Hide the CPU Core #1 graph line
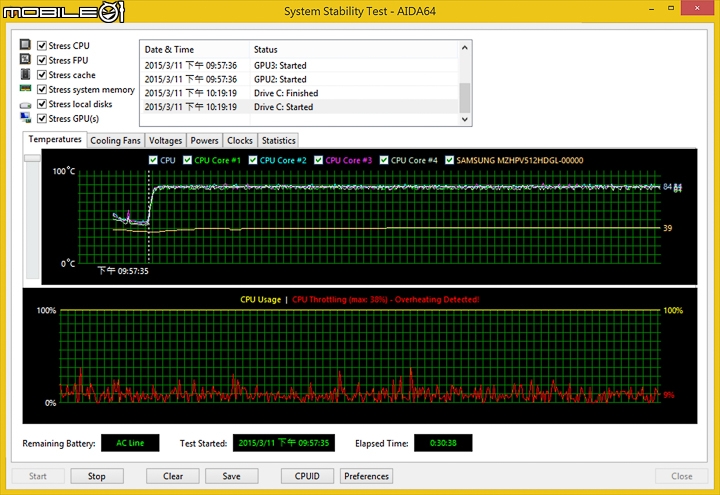Viewport: 720px width, 495px height. (x=187, y=160)
